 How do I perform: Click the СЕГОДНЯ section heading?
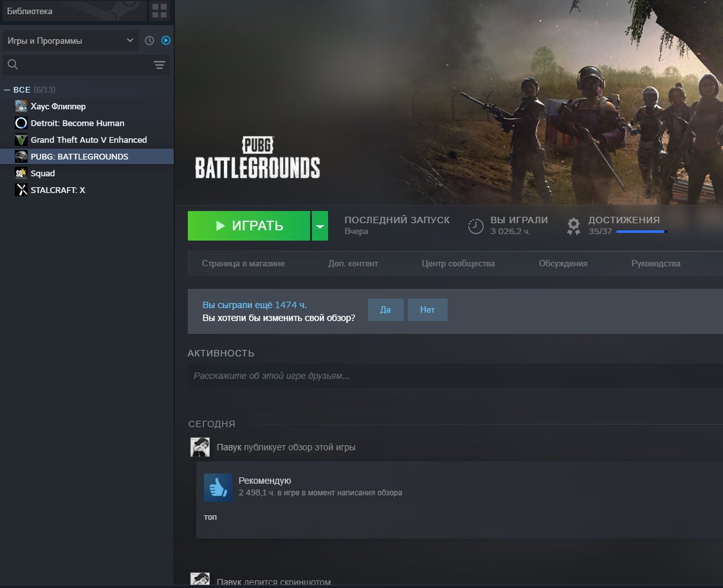[212, 424]
